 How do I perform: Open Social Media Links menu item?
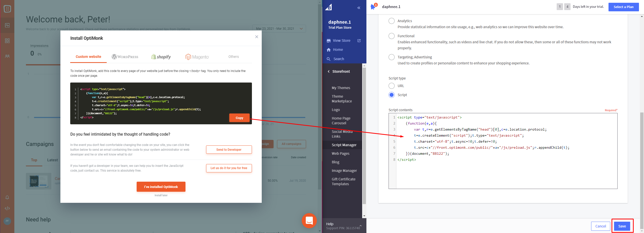click(x=342, y=134)
